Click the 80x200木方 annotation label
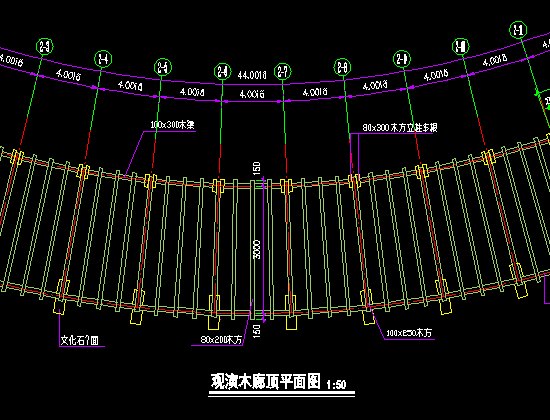The height and width of the screenshot is (420, 550). [x=221, y=340]
